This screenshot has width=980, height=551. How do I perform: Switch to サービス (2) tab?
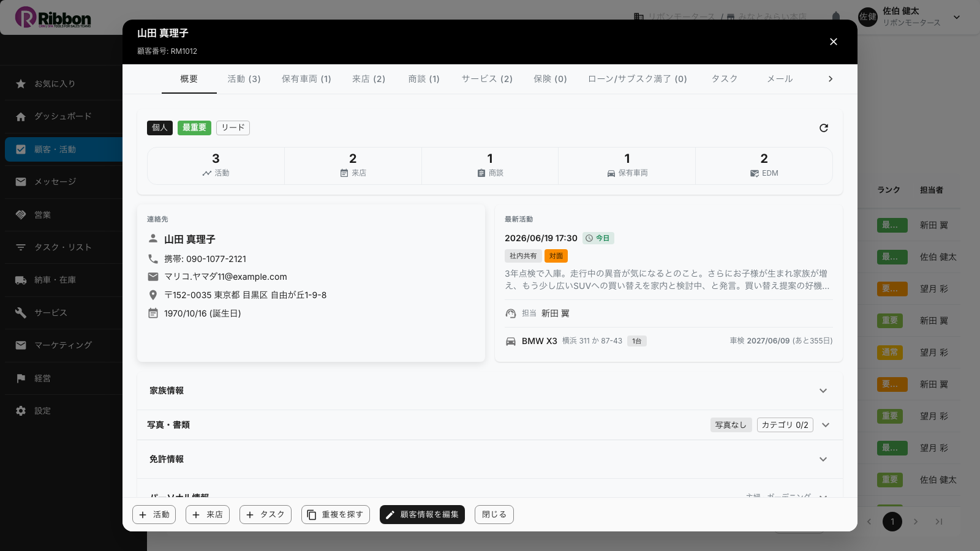(487, 79)
